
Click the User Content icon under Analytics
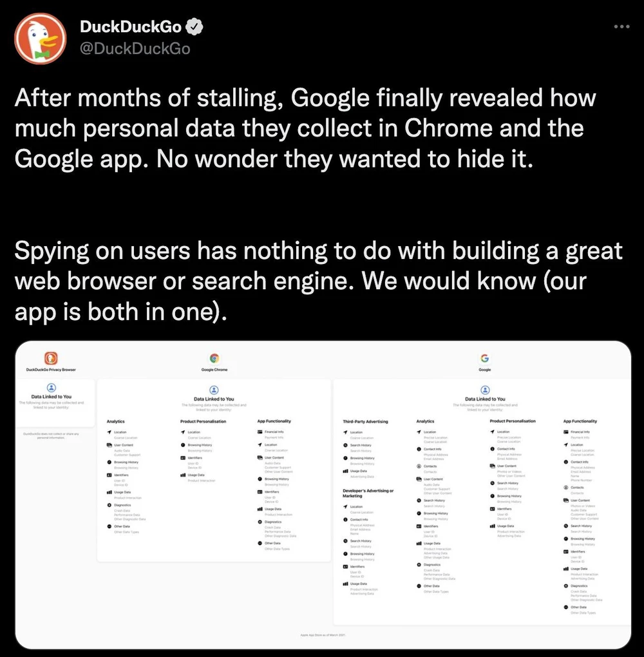click(109, 445)
